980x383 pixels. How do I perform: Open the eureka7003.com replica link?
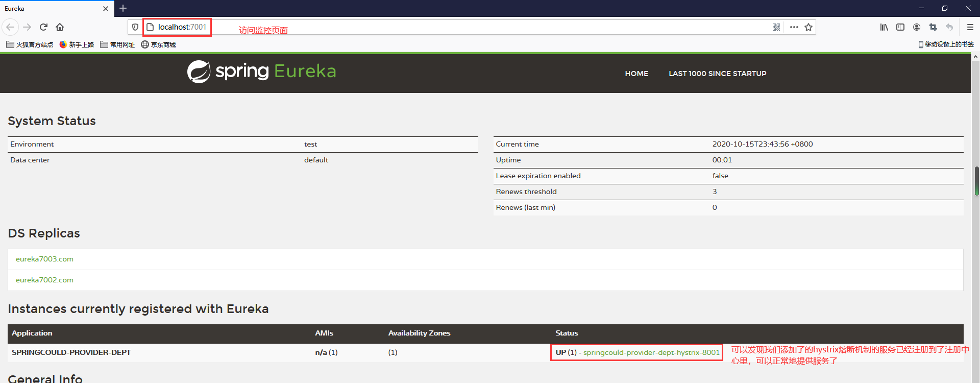click(44, 259)
